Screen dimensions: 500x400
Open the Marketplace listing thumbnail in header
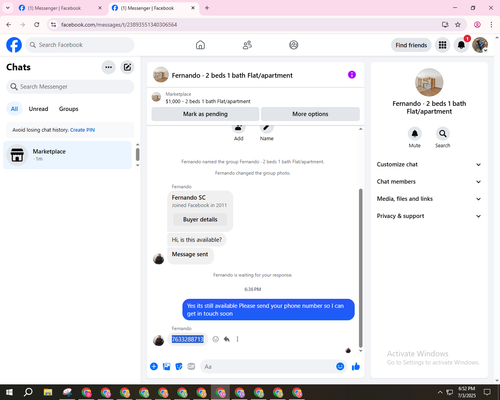pos(156,97)
